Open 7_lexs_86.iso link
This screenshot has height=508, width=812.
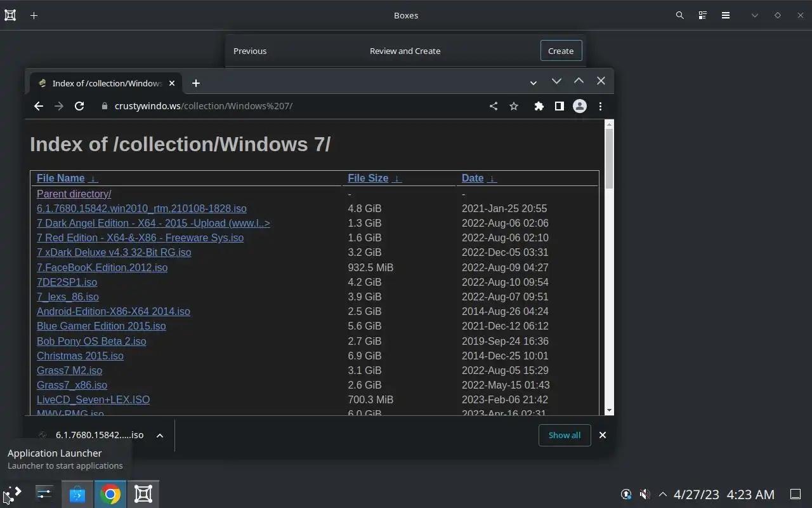click(x=68, y=297)
